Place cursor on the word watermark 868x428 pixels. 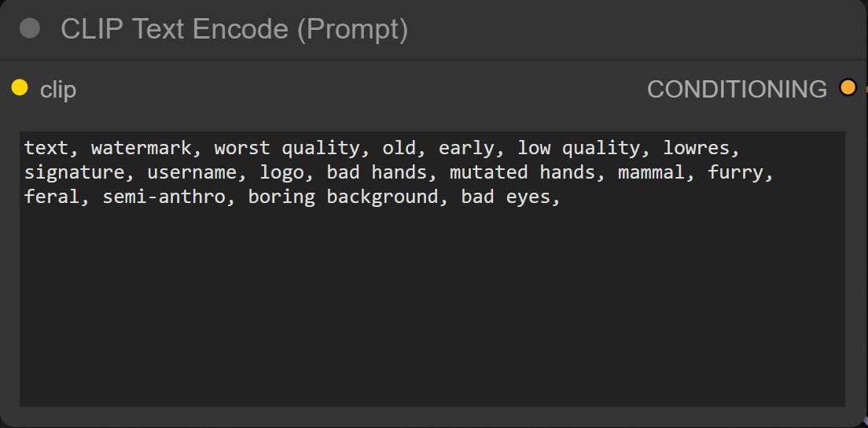point(141,148)
